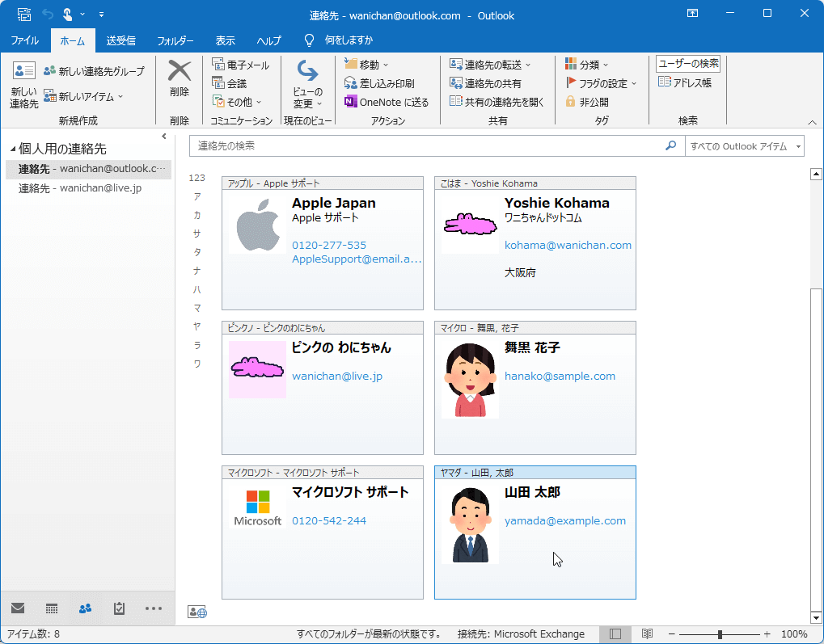Image resolution: width=824 pixels, height=644 pixels.
Task: Collapse 個人用の連絡先 group
Action: click(13, 149)
